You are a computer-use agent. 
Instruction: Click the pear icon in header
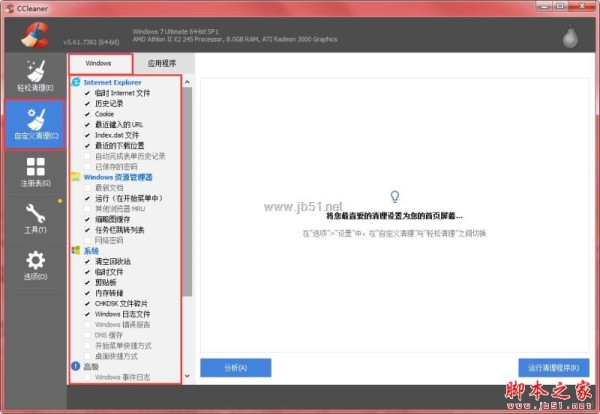571,34
